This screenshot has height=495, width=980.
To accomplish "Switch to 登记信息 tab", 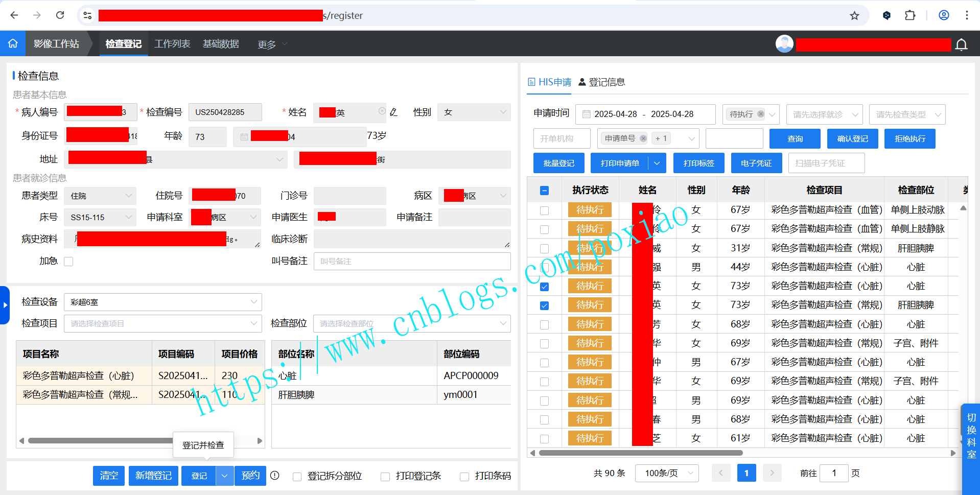I will 601,82.
